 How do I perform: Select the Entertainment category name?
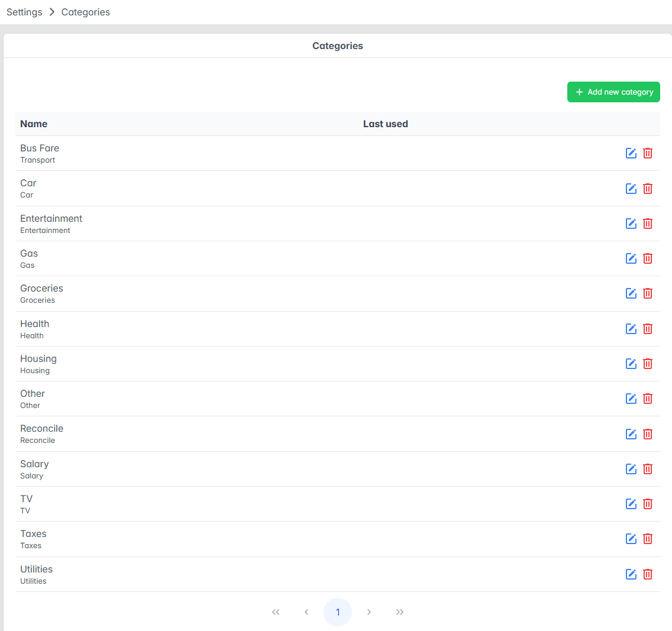51,218
